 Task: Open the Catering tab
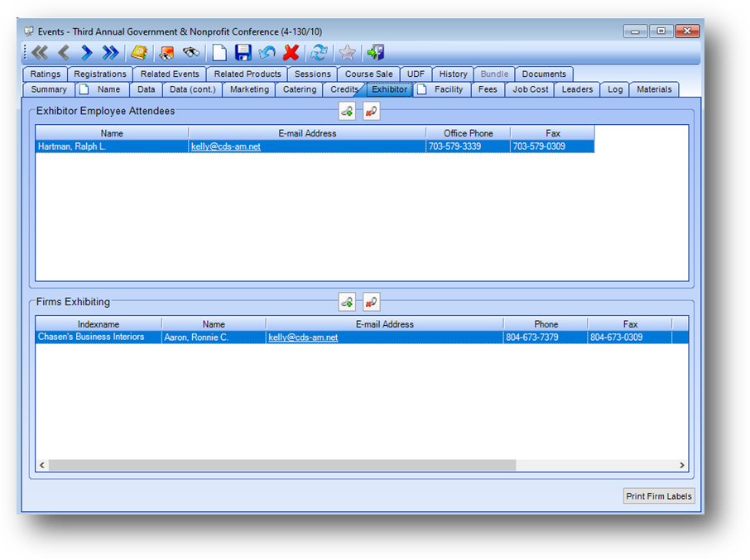[x=300, y=89]
